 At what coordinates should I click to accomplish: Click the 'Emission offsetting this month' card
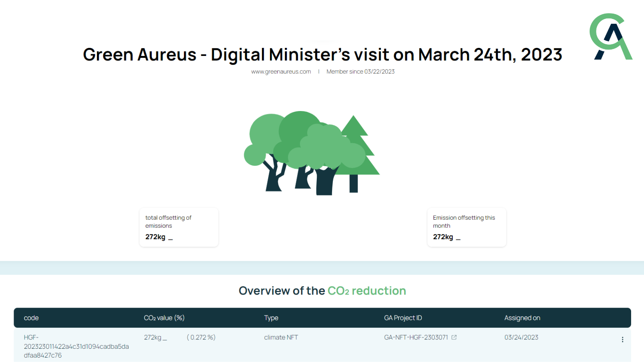(x=466, y=227)
